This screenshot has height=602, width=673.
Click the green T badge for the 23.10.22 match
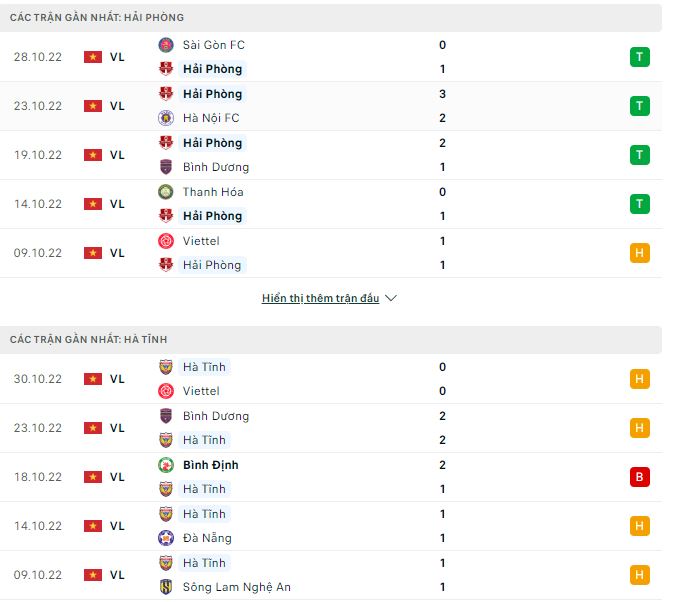coord(640,106)
